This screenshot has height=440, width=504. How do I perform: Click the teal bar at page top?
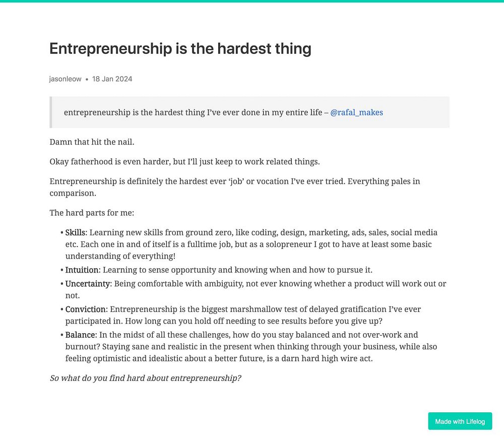pyautogui.click(x=252, y=1)
